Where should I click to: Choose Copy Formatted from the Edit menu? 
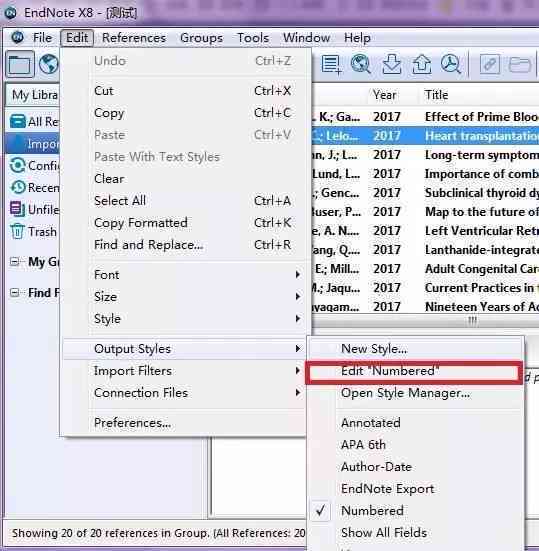[186, 223]
